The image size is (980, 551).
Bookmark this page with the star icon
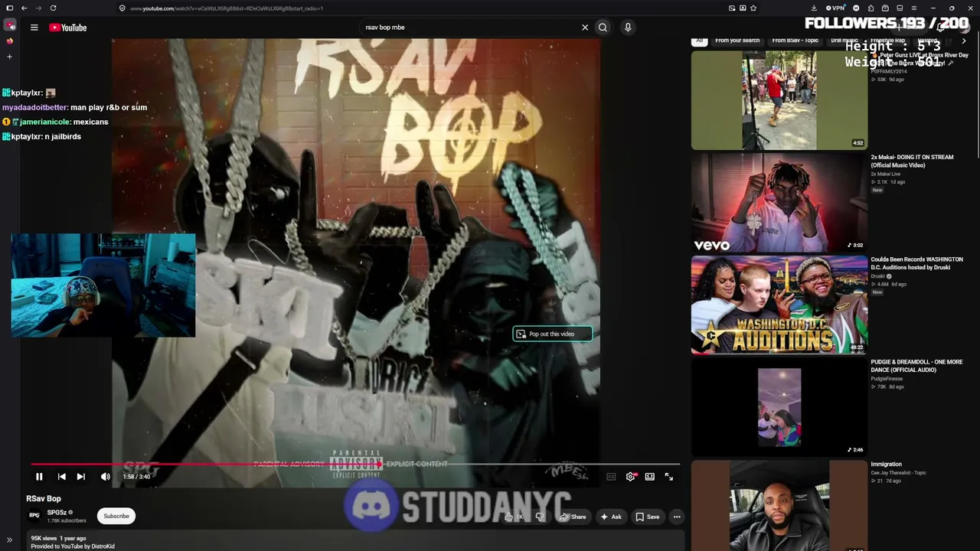pos(753,8)
